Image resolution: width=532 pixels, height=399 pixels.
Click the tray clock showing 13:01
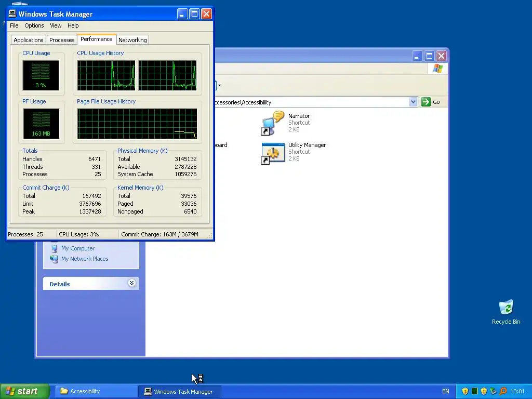tap(517, 391)
